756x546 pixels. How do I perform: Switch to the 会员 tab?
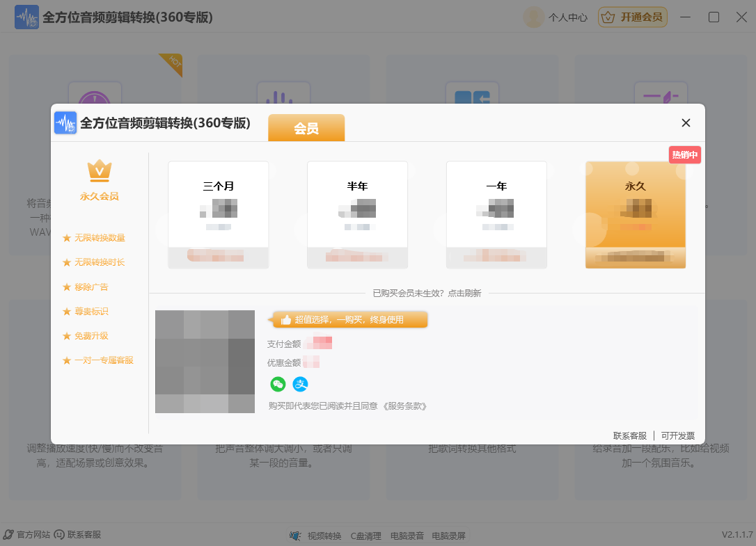306,128
